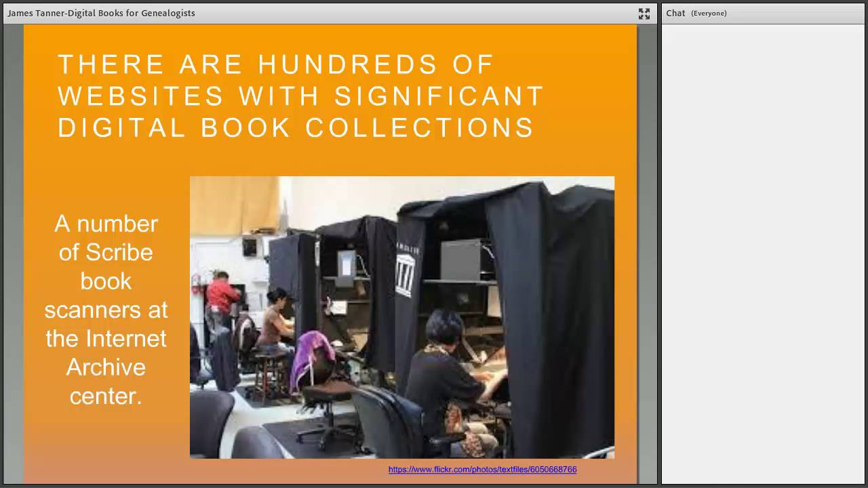This screenshot has width=868, height=488.
Task: Click the Internet Archive scanners photo
Action: [x=402, y=317]
